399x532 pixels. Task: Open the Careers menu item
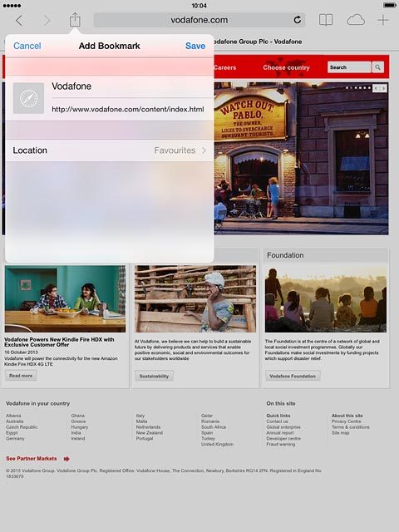click(x=224, y=67)
